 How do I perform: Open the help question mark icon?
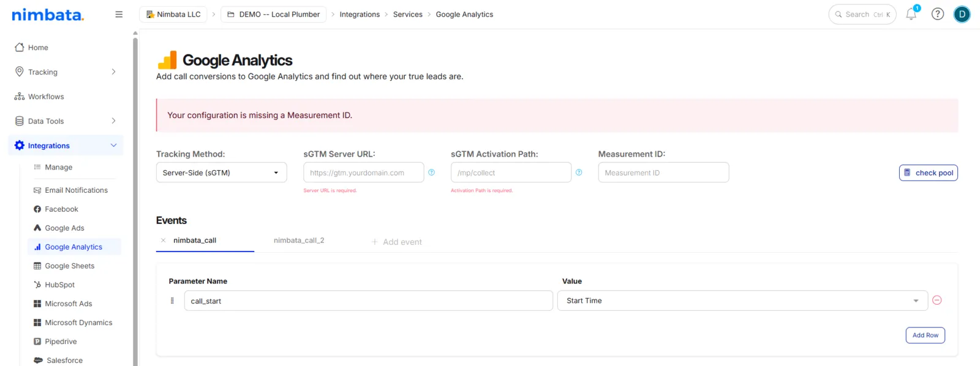[938, 14]
